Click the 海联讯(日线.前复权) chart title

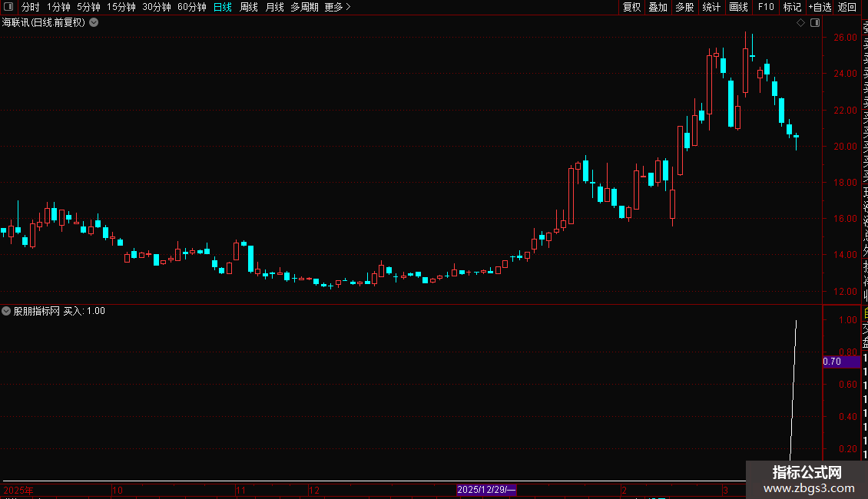pos(44,23)
